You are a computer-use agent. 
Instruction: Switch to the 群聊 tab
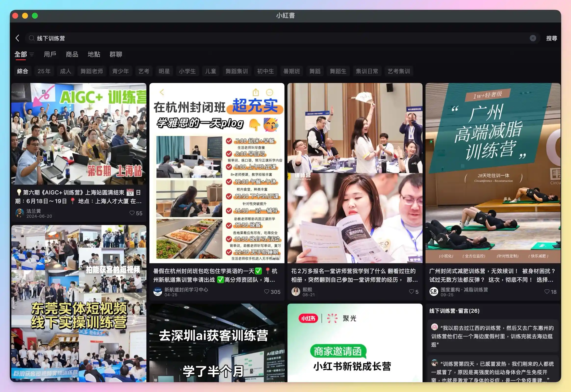click(116, 54)
